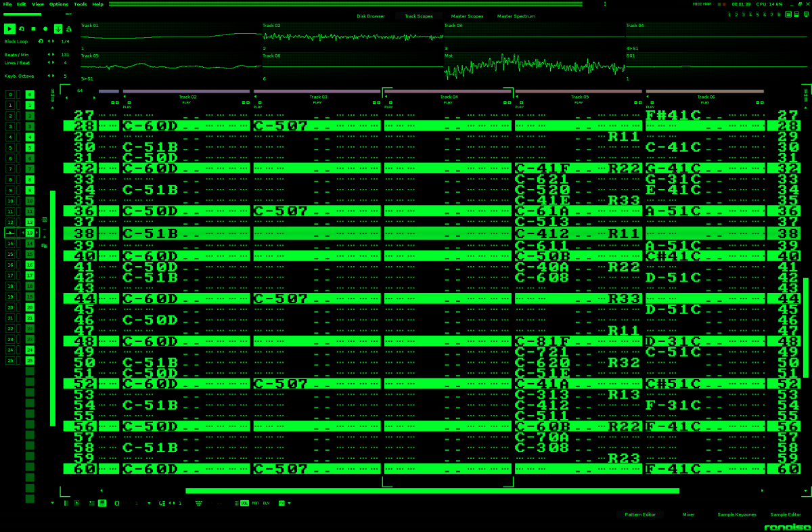Select sequence slot 13 in sequencer

(x=10, y=232)
